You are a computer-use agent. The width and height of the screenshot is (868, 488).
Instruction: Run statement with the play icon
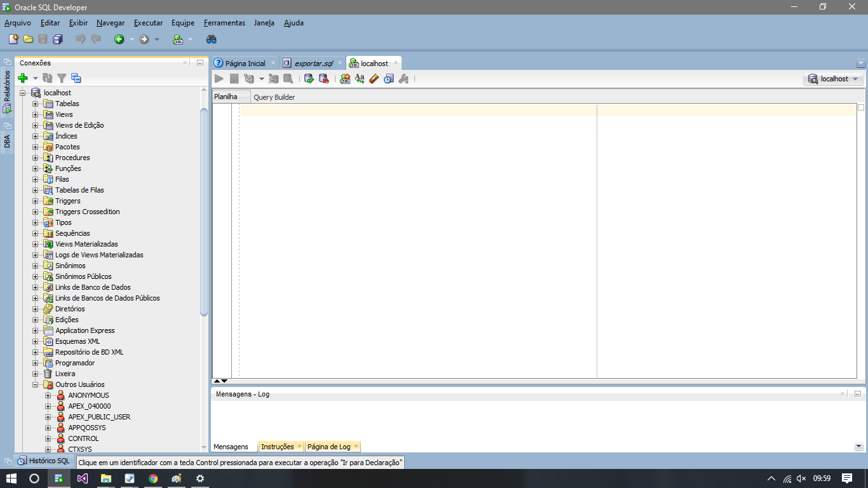click(219, 79)
